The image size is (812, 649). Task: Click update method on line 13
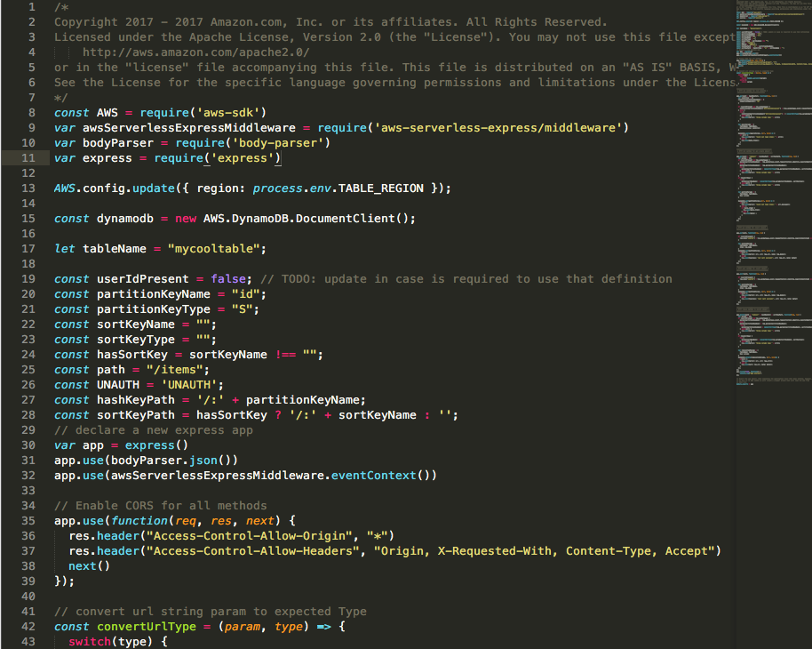point(154,188)
